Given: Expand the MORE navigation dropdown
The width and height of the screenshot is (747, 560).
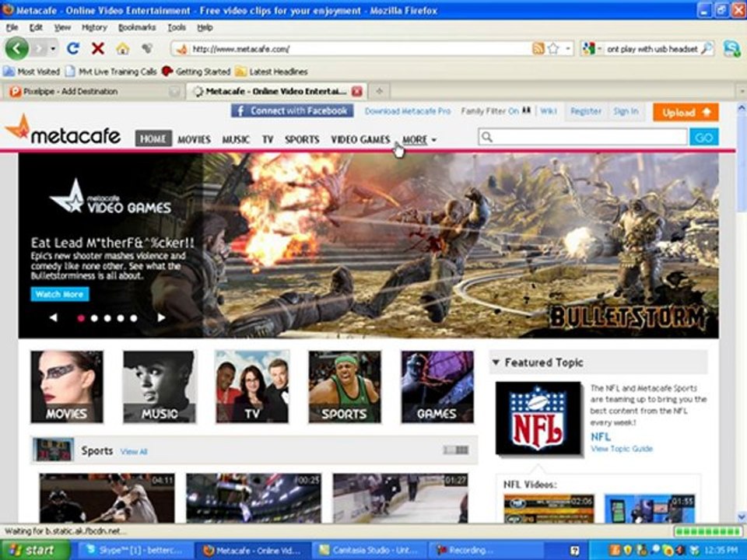Looking at the screenshot, I should pos(419,139).
